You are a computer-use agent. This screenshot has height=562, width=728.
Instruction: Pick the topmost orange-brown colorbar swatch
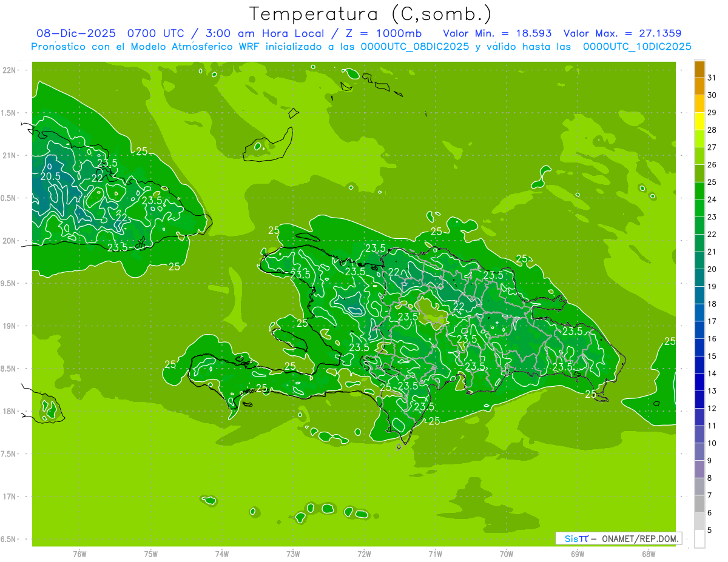click(x=699, y=69)
